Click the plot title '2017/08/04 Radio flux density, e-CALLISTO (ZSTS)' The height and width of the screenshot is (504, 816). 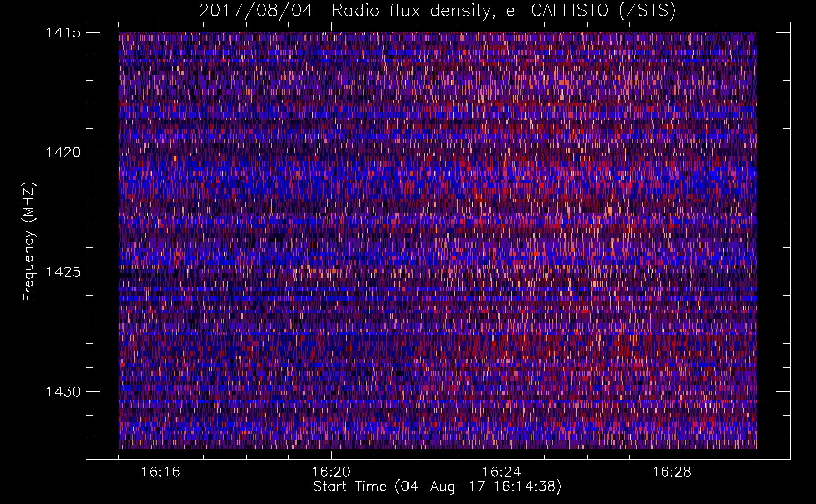[x=437, y=11]
